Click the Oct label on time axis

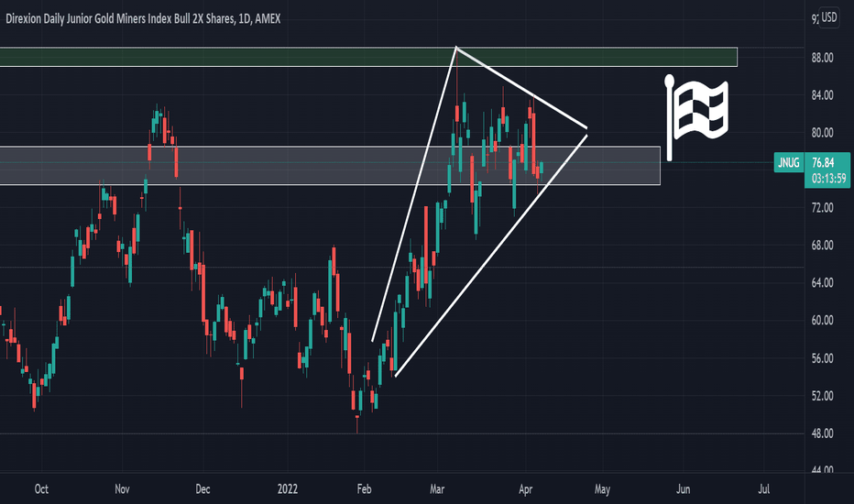[x=41, y=489]
